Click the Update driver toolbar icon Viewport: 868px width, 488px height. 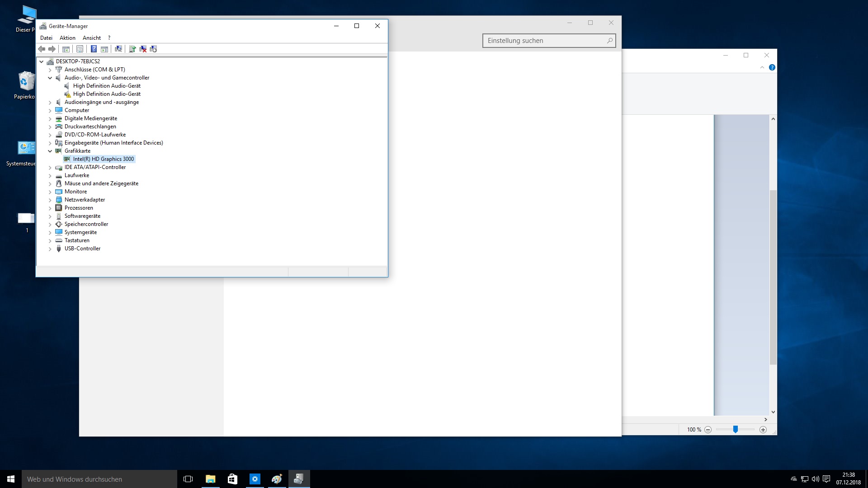(132, 49)
